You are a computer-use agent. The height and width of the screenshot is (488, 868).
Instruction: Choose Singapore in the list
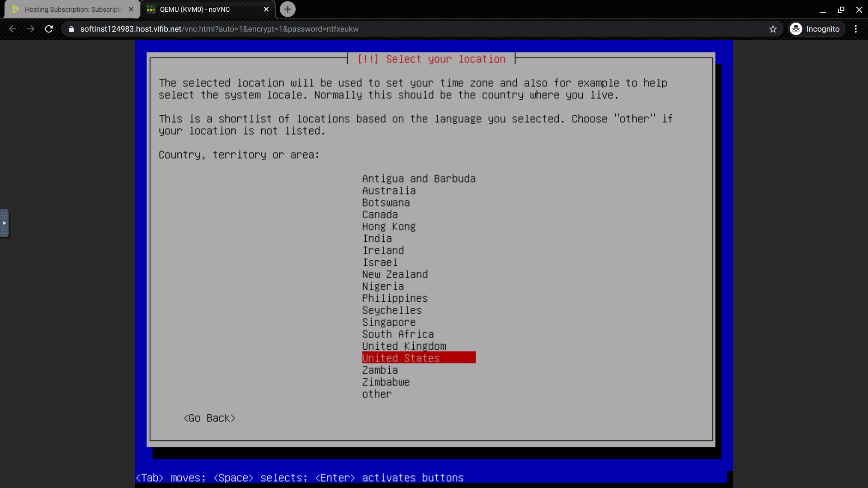pos(389,323)
